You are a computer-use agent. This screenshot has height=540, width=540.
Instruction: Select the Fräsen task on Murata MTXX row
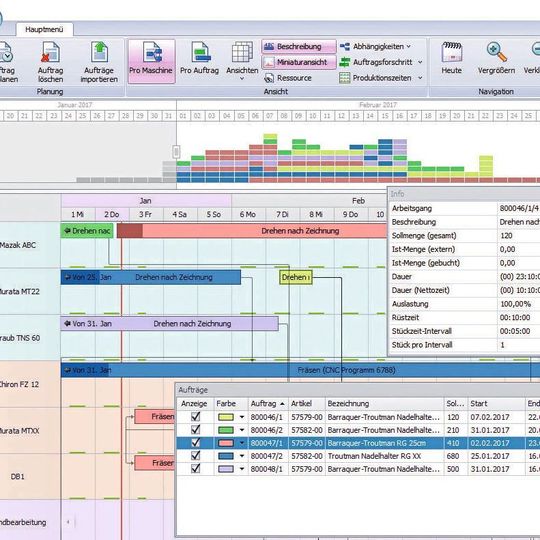(155, 417)
